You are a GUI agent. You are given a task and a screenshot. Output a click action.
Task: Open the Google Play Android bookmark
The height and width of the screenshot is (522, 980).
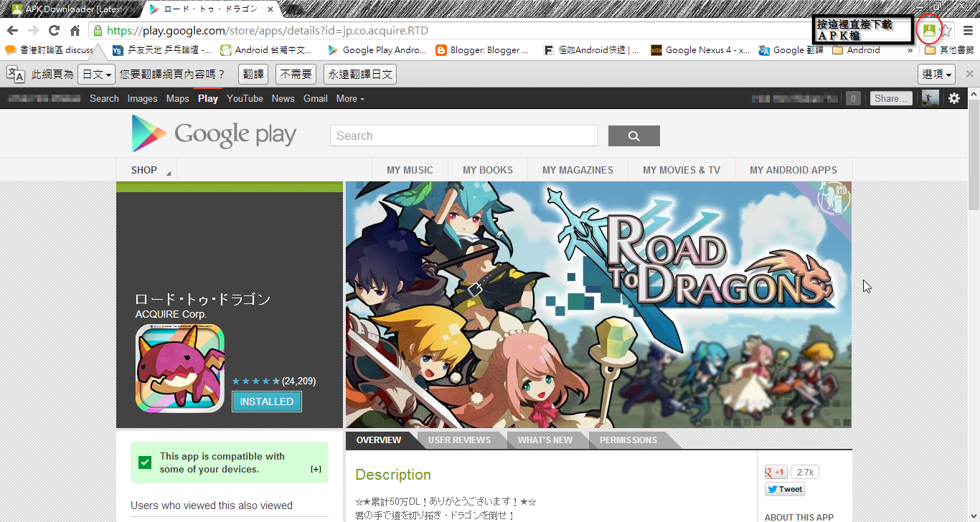point(377,50)
